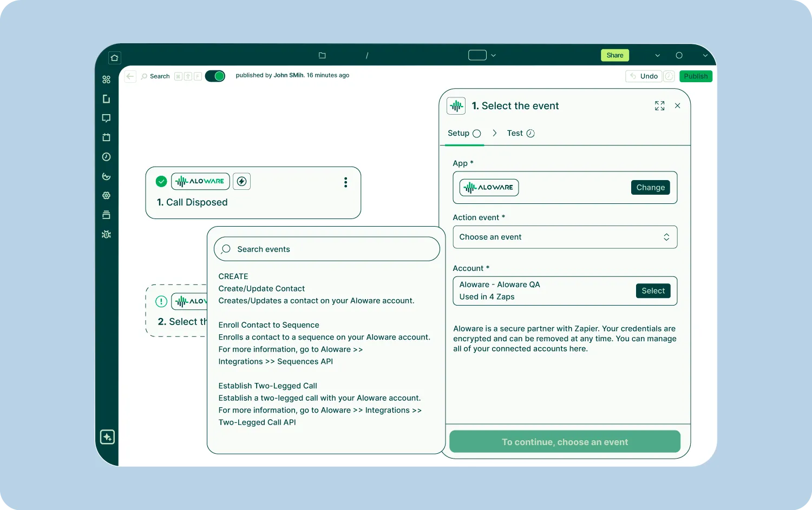Click To continue, choose an event button
The height and width of the screenshot is (510, 812).
point(565,442)
